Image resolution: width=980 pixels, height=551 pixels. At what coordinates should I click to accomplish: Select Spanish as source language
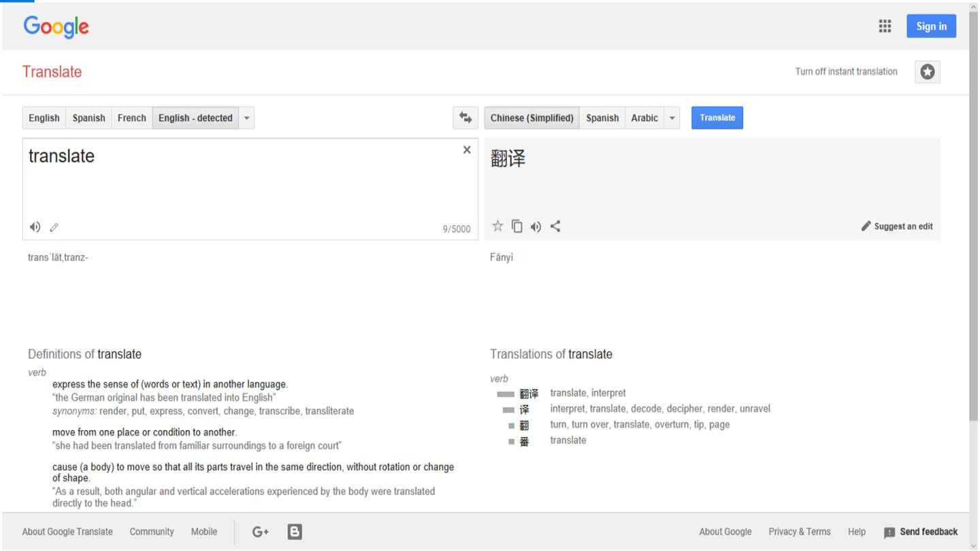[x=89, y=118]
